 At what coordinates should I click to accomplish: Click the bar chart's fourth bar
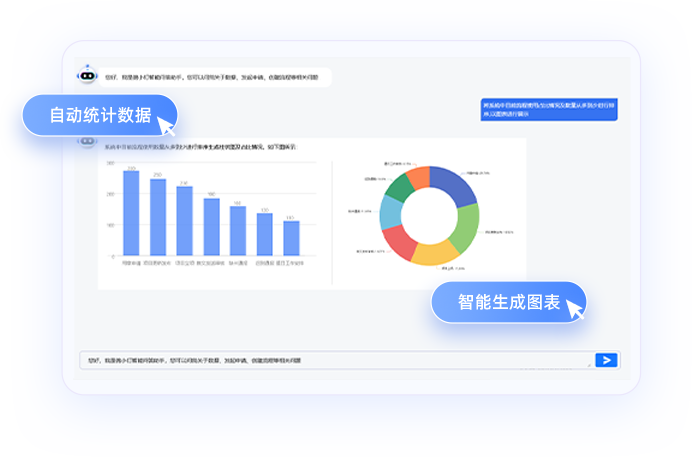pyautogui.click(x=211, y=227)
